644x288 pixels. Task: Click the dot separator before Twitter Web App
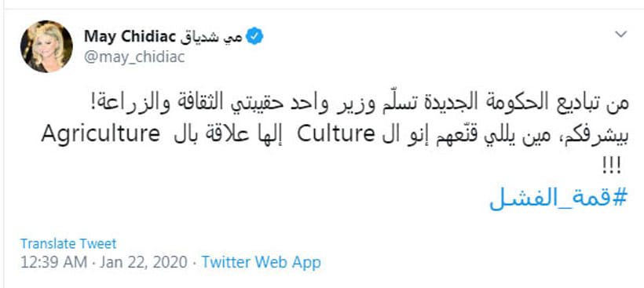tap(194, 263)
